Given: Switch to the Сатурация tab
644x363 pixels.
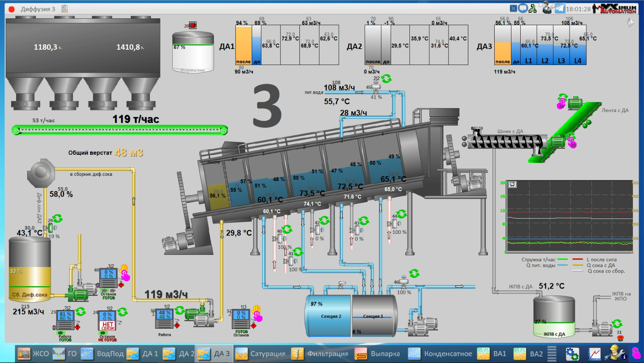Looking at the screenshot, I should pyautogui.click(x=261, y=354).
